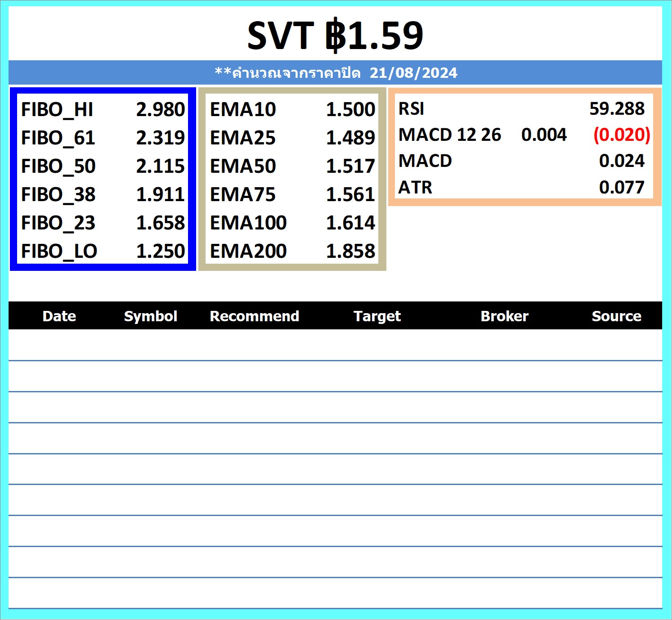Image resolution: width=672 pixels, height=620 pixels.
Task: Select the EMA50 row label
Action: 242,166
